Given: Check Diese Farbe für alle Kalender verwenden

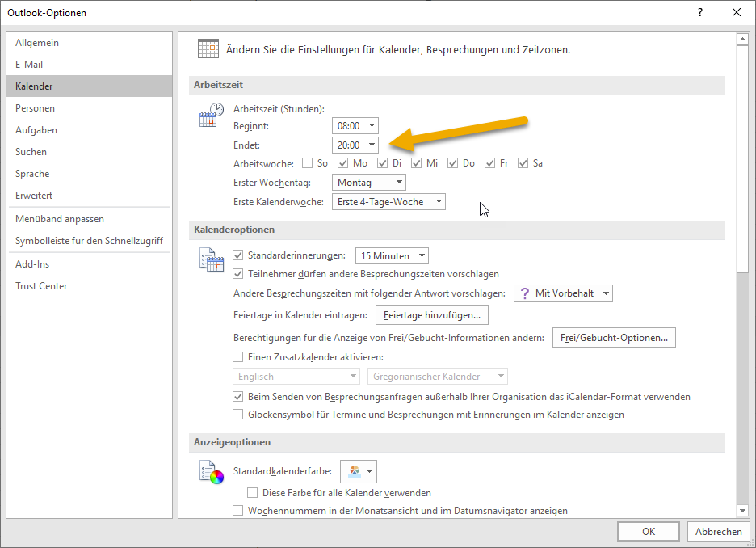Looking at the screenshot, I should [x=252, y=492].
